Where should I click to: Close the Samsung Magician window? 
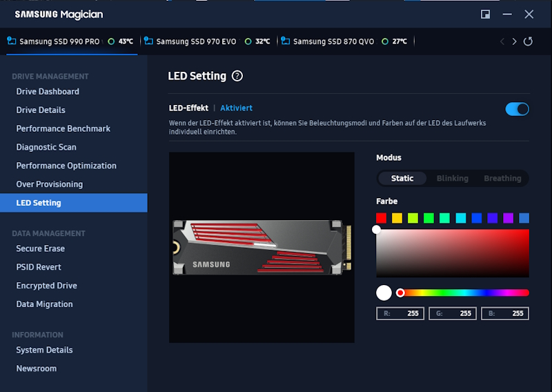(529, 14)
